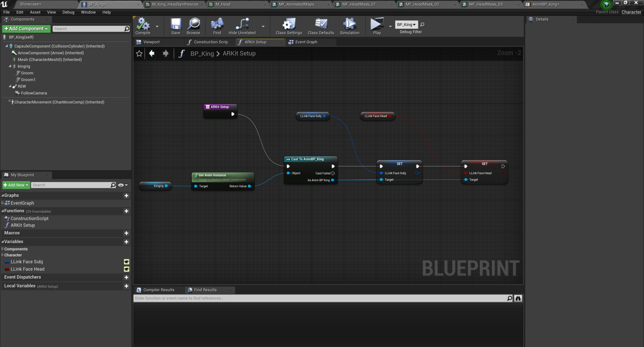
Task: Open Compile options dropdown arrow
Action: click(x=157, y=26)
